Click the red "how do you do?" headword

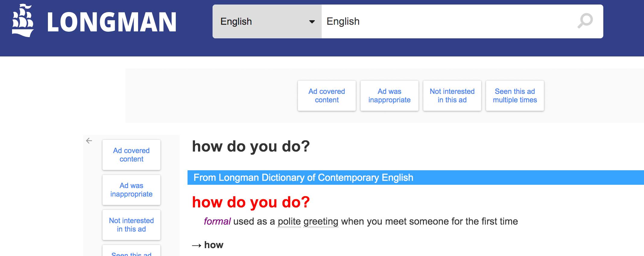[251, 202]
